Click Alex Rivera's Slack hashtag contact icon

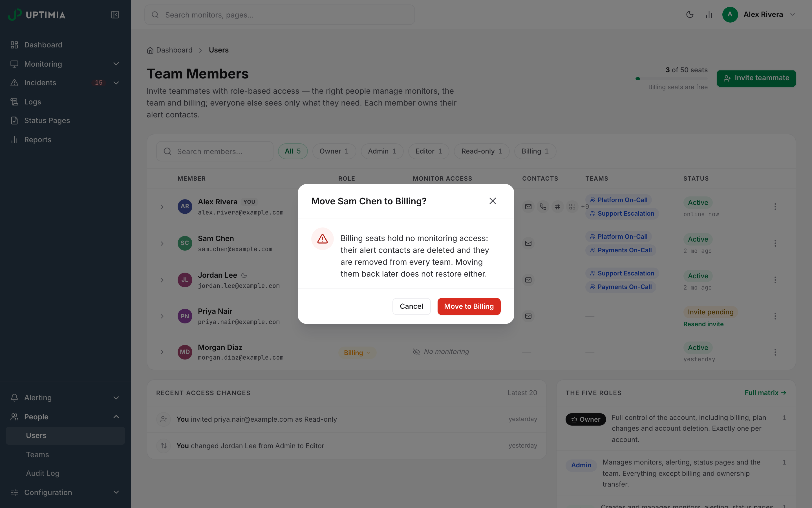(x=558, y=207)
